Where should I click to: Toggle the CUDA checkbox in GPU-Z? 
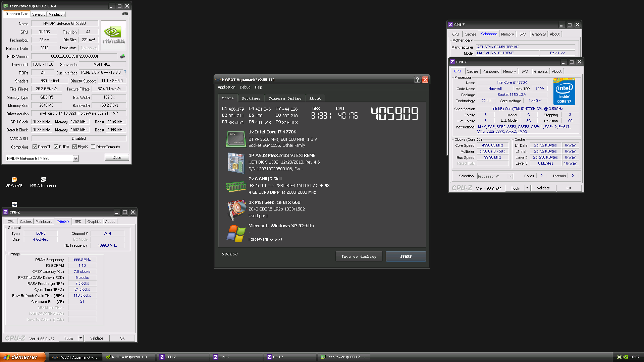pyautogui.click(x=56, y=147)
